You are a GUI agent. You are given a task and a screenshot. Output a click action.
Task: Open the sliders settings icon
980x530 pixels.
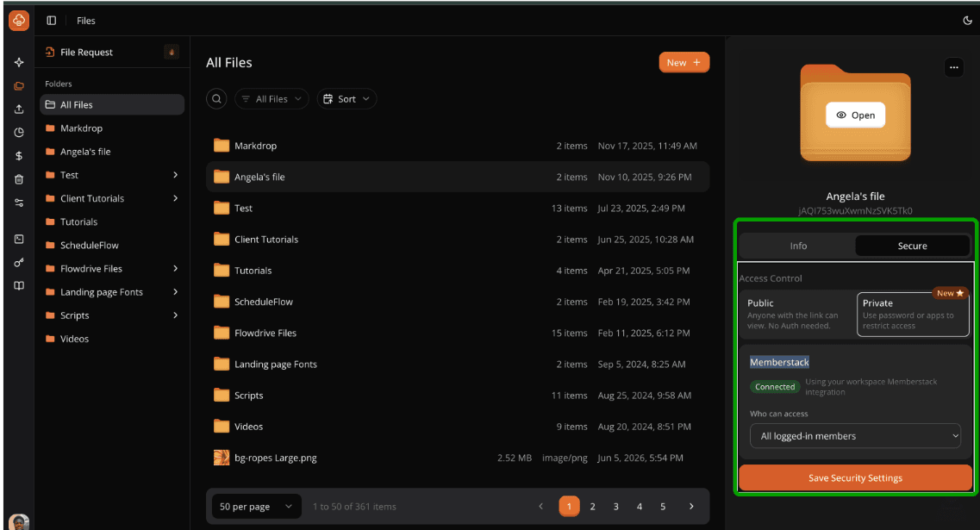point(19,203)
